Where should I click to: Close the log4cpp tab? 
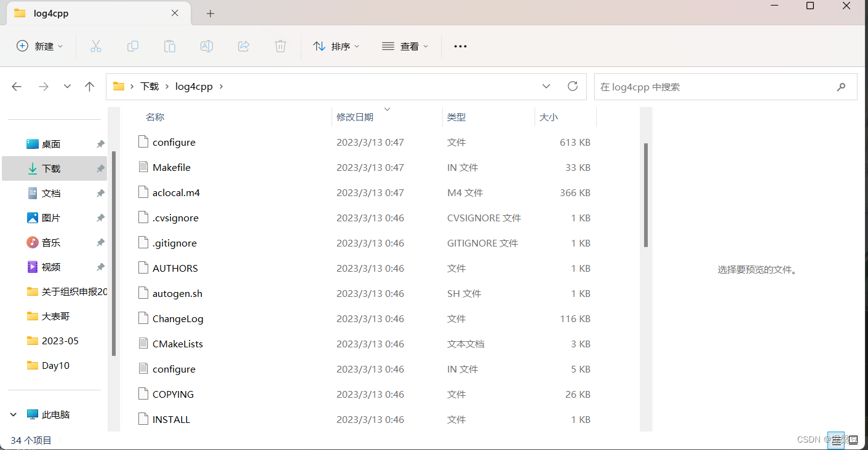(175, 13)
